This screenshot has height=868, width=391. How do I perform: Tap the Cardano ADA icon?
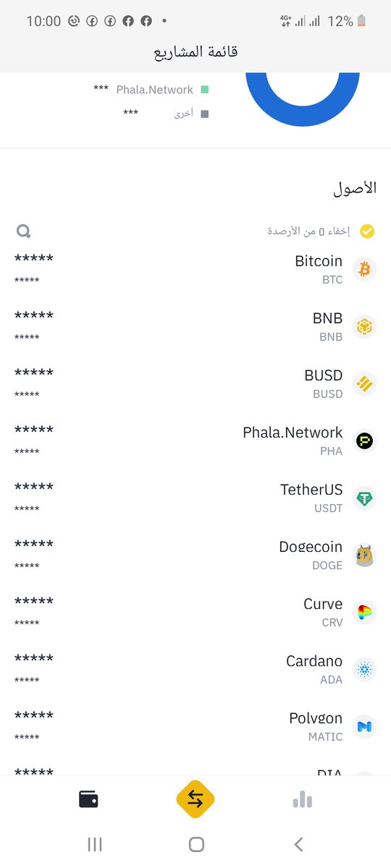click(364, 670)
